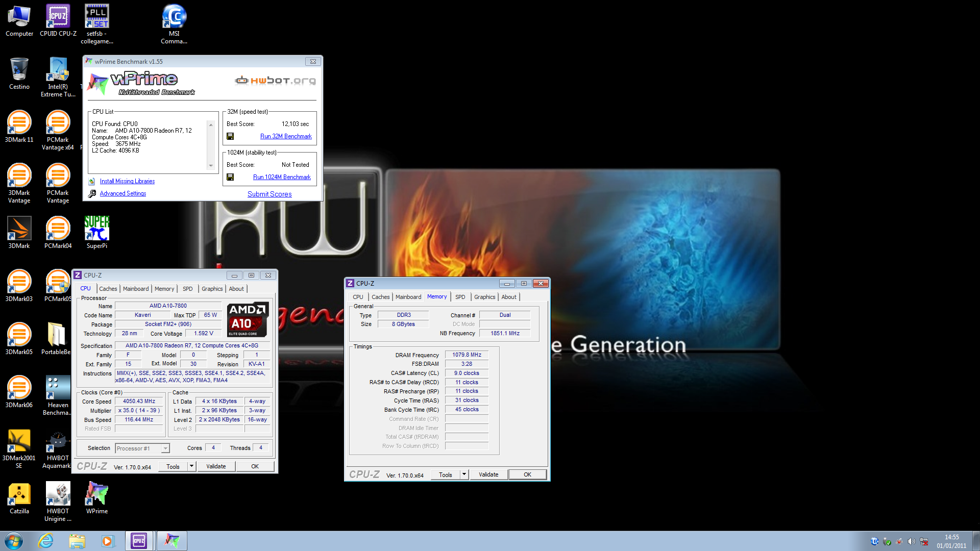Open the PortableBe folder icon

pos(56,339)
